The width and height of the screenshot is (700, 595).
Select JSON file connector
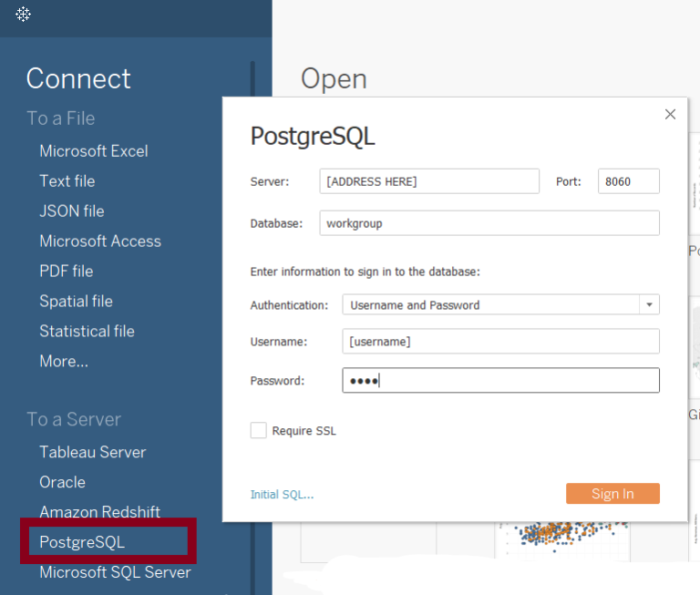click(71, 211)
